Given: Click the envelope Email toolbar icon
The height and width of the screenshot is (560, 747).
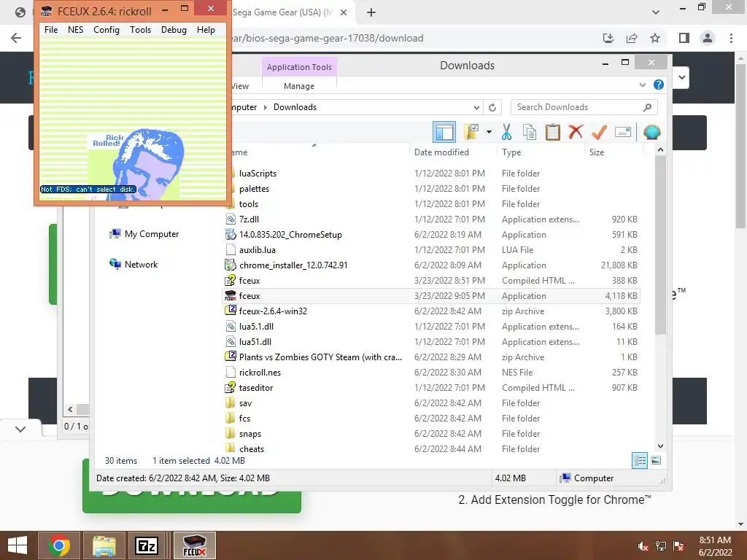Looking at the screenshot, I should click(623, 132).
